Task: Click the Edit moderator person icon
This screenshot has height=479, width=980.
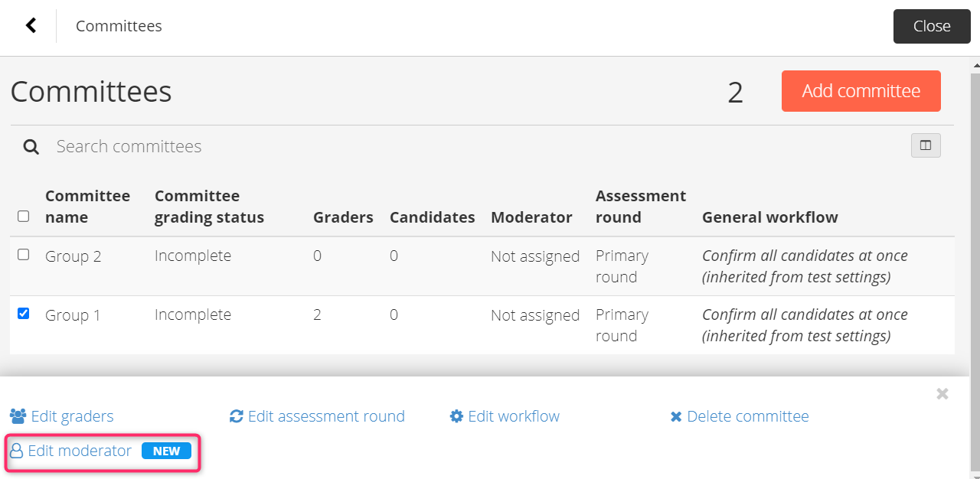Action: tap(16, 451)
